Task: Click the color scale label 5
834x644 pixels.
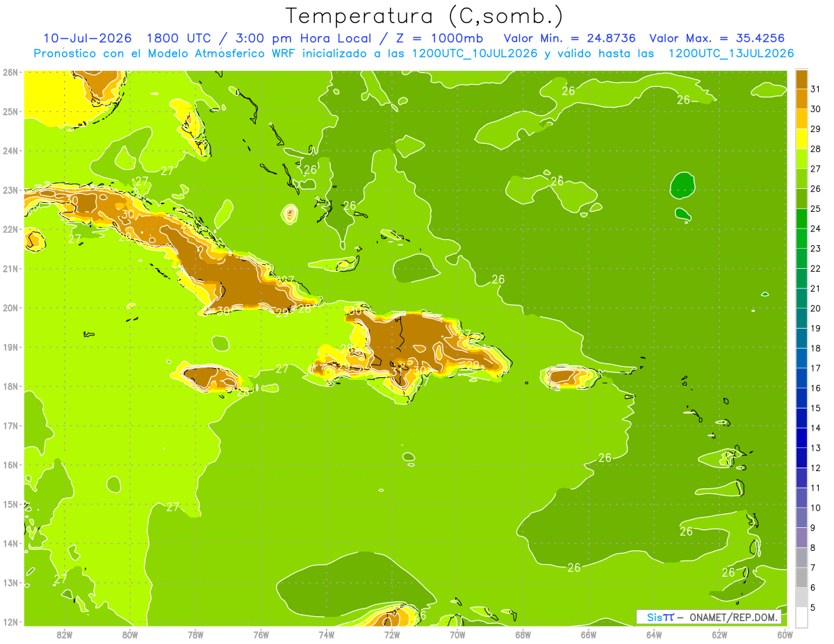Action: 814,608
